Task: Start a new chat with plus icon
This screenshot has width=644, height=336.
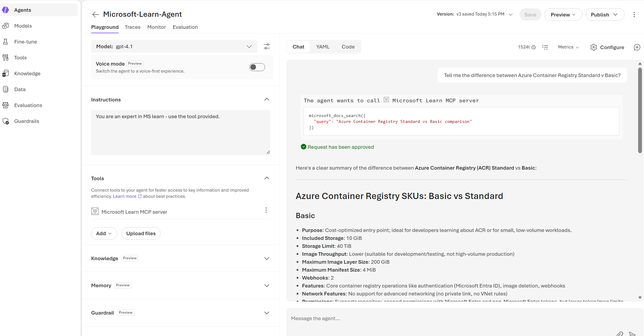Action: click(x=637, y=47)
